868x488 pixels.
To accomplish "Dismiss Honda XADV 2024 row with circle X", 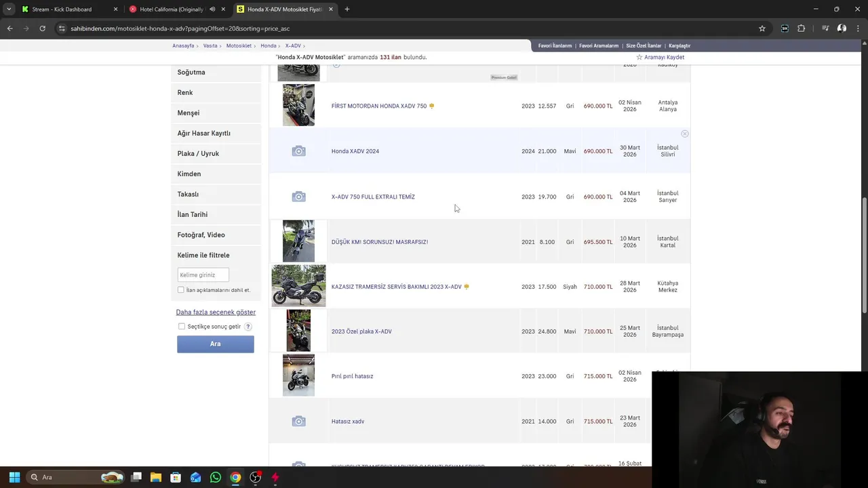I will tap(685, 134).
